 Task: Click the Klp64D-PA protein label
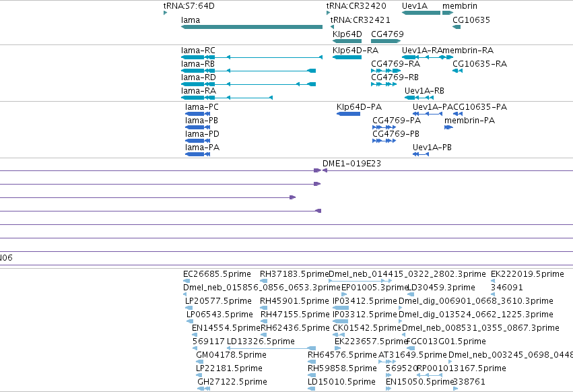click(360, 107)
